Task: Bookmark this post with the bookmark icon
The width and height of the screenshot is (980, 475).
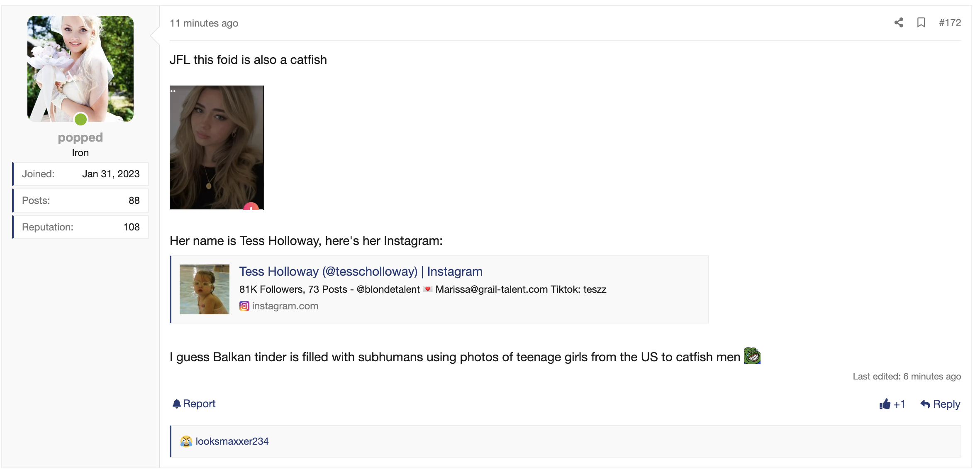Action: 921,22
